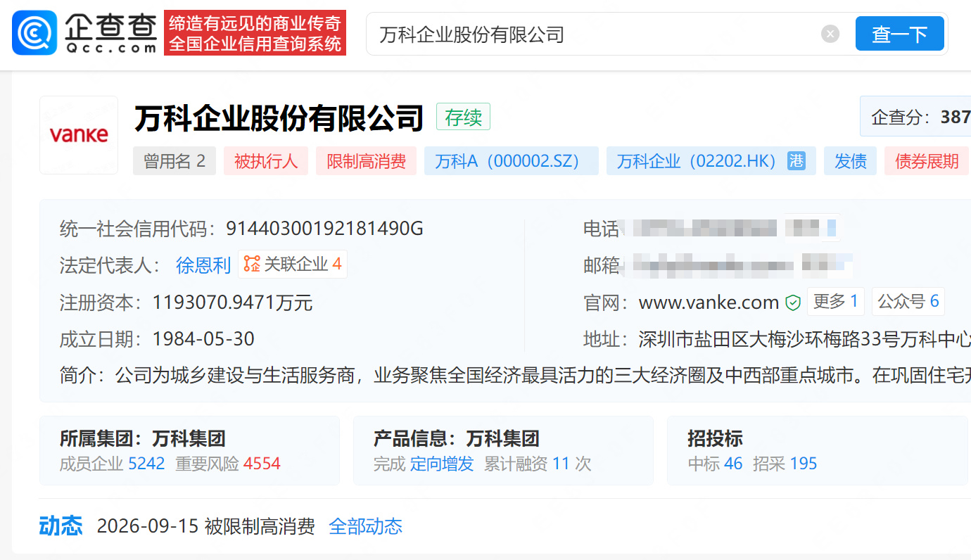The image size is (971, 560).
Task: Click the 港 icon badge
Action: click(796, 160)
